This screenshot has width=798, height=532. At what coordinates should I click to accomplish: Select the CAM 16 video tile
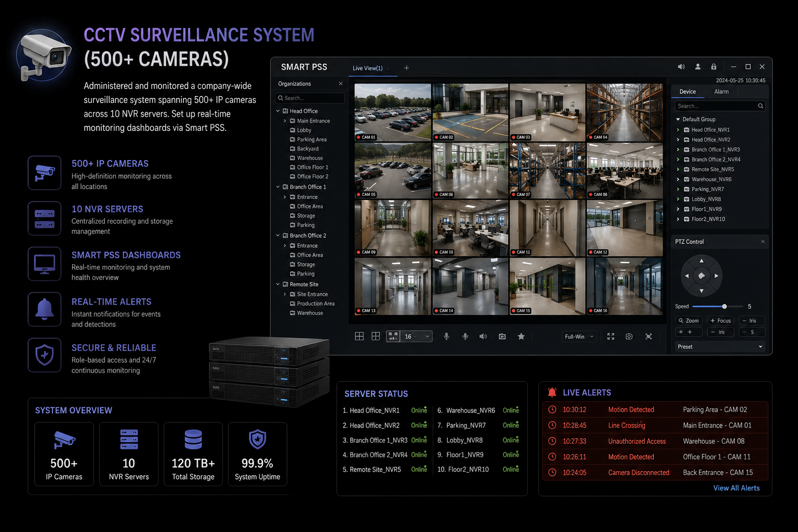tap(624, 286)
